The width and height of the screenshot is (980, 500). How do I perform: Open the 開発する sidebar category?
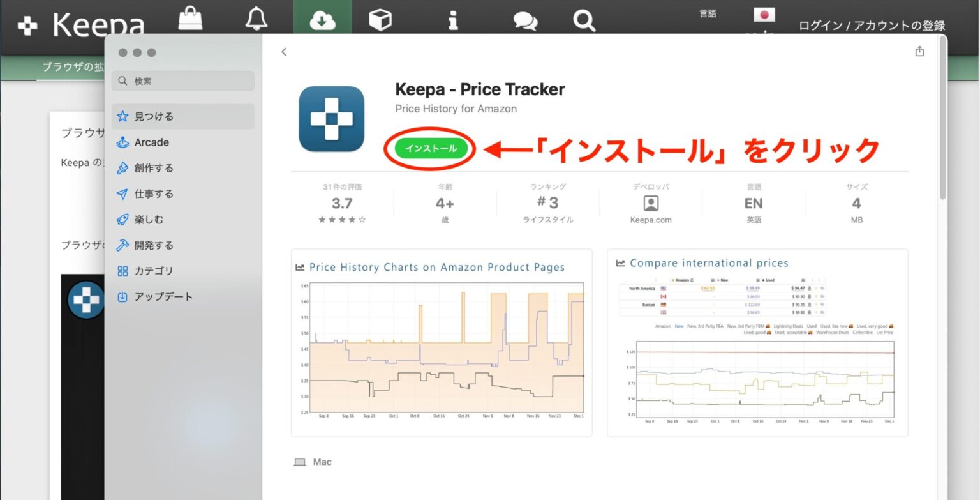click(155, 245)
